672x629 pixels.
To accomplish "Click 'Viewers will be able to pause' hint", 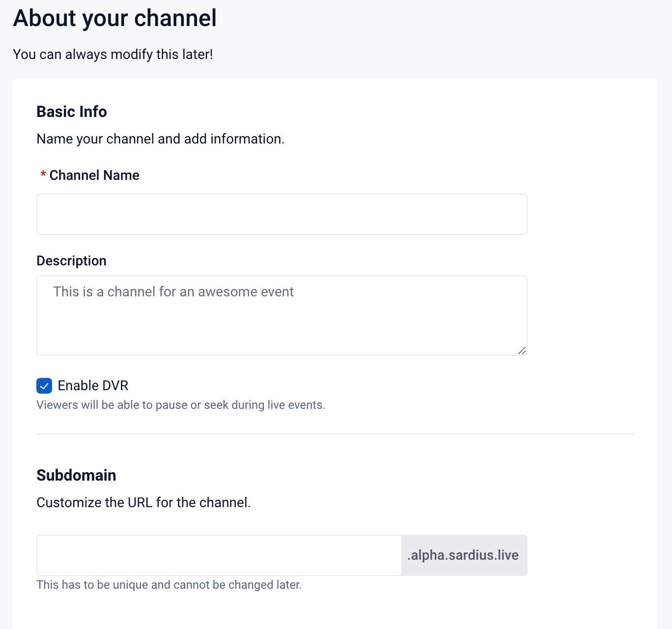I will pyautogui.click(x=181, y=405).
